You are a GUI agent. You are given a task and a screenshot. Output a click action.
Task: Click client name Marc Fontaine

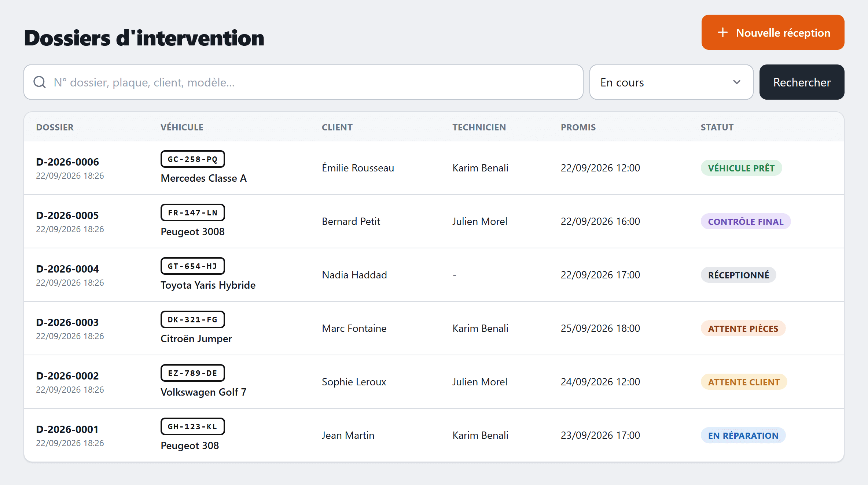point(354,328)
